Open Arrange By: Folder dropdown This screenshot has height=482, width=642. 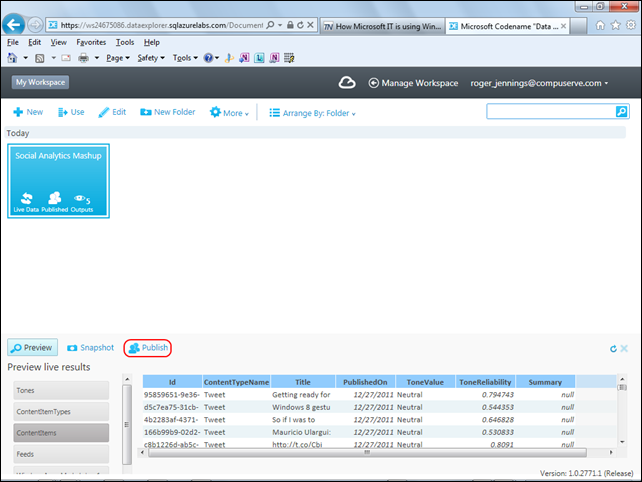tap(312, 113)
